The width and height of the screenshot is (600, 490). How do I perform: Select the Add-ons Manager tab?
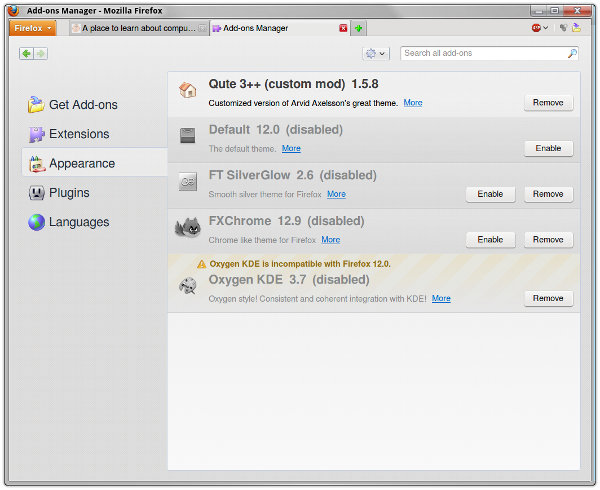click(x=280, y=28)
